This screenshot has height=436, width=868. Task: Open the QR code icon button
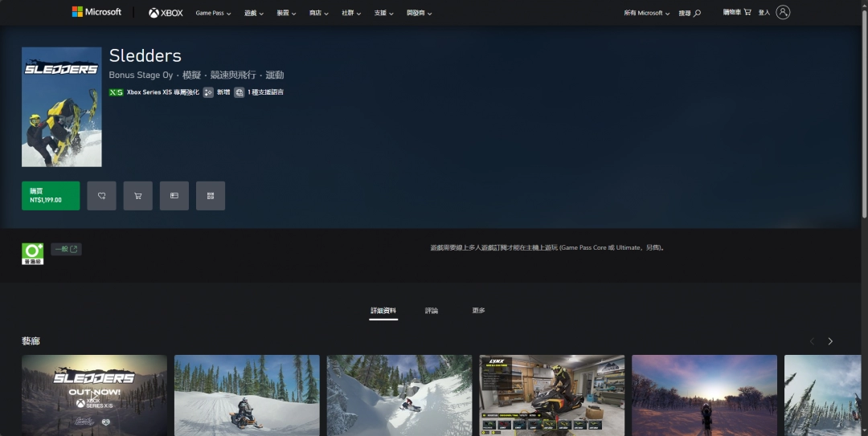pyautogui.click(x=211, y=195)
